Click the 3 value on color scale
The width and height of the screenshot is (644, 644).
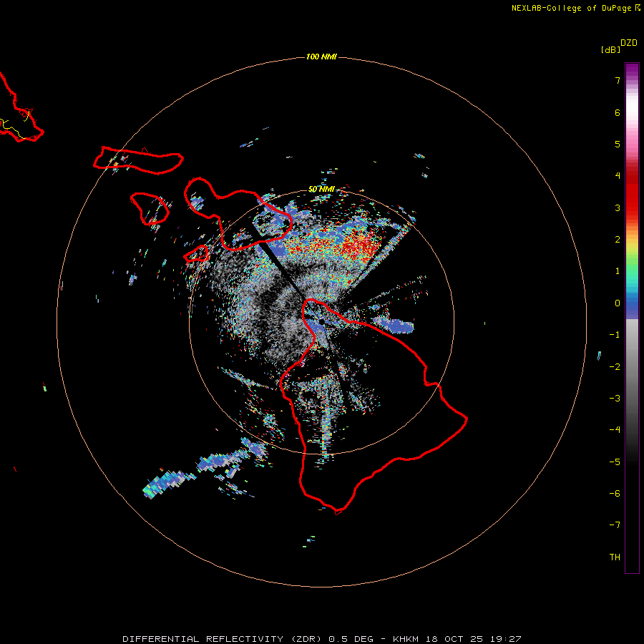tap(618, 208)
